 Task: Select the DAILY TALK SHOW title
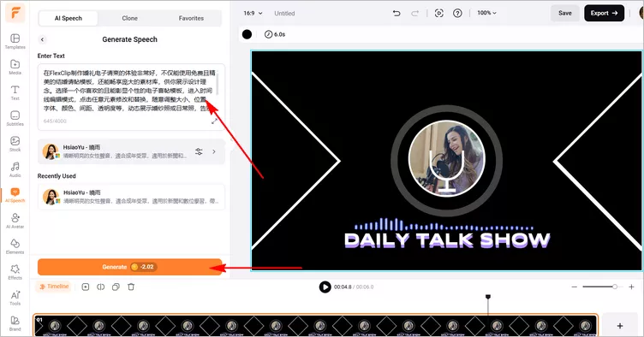pyautogui.click(x=447, y=240)
